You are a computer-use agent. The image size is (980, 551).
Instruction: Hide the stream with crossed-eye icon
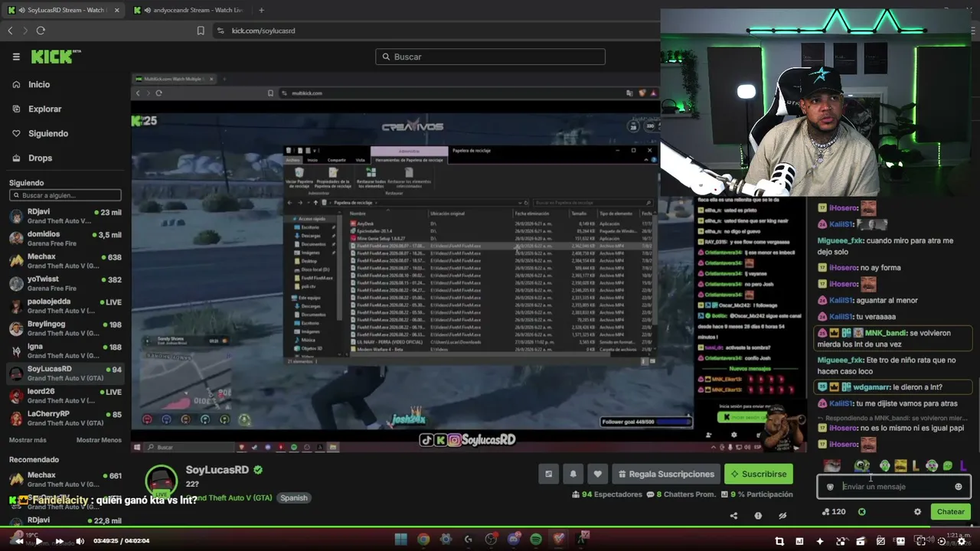[x=782, y=516]
